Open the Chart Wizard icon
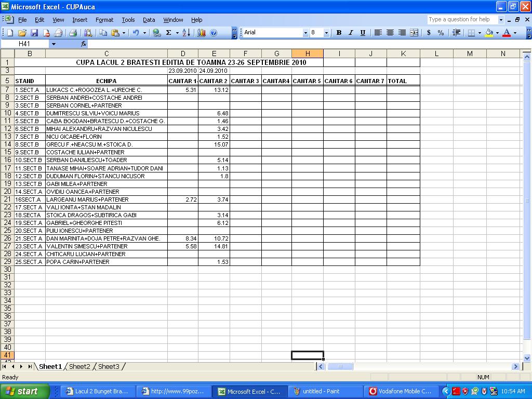Screen dimensions: 532x399 pos(202,33)
